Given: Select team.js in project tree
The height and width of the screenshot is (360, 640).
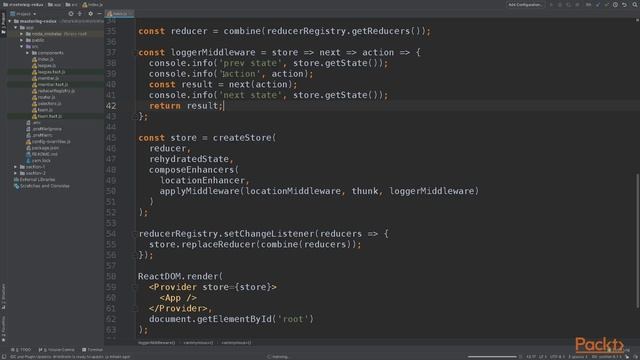Looking at the screenshot, I should [x=45, y=110].
